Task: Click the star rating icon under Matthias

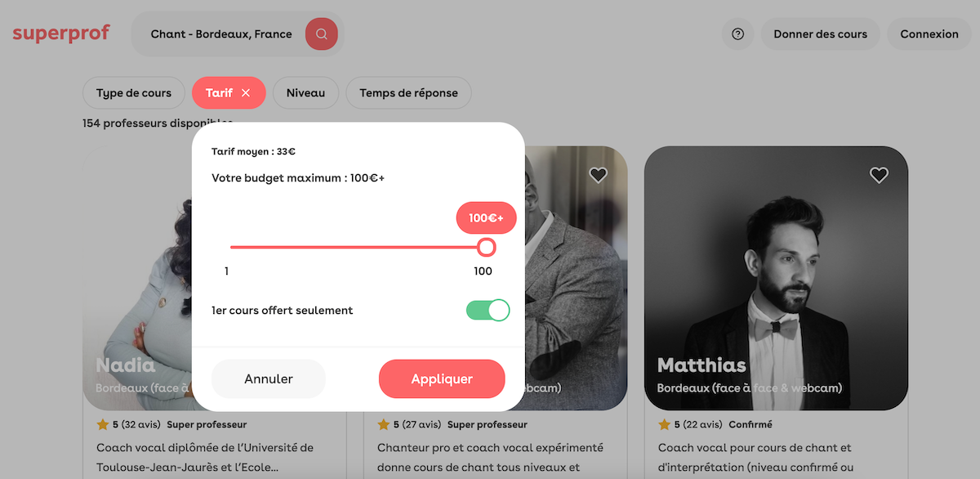Action: (664, 424)
